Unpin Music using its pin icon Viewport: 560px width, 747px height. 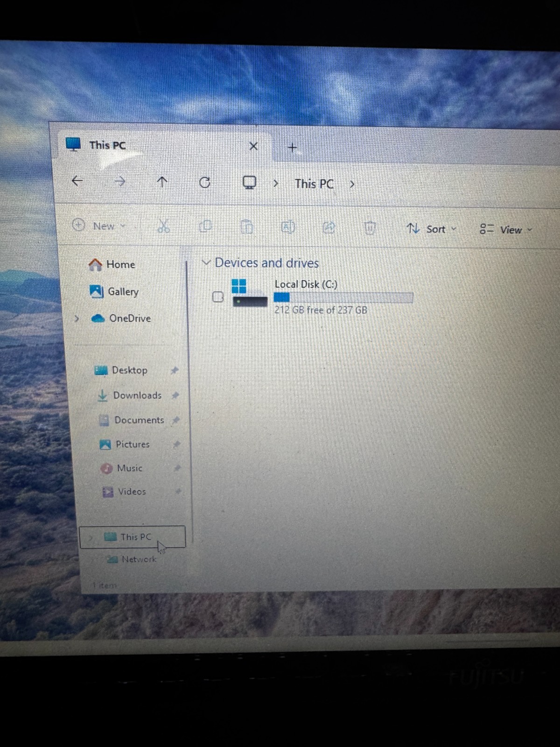177,468
